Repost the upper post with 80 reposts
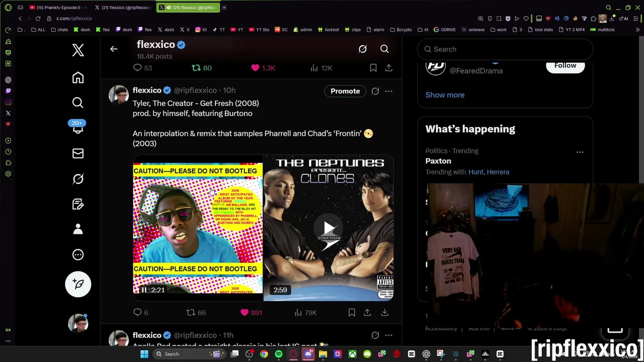The height and width of the screenshot is (362, 644). (201, 68)
